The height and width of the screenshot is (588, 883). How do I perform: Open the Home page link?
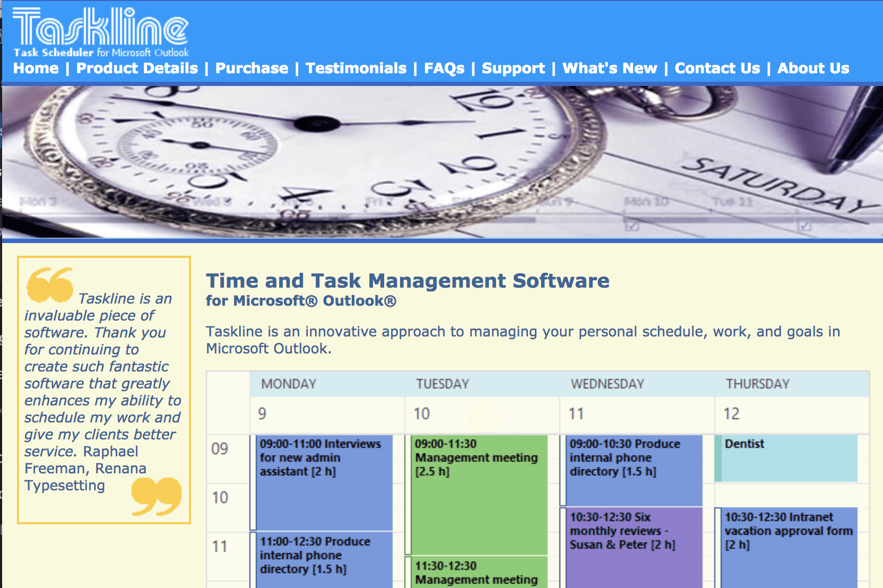coord(36,68)
